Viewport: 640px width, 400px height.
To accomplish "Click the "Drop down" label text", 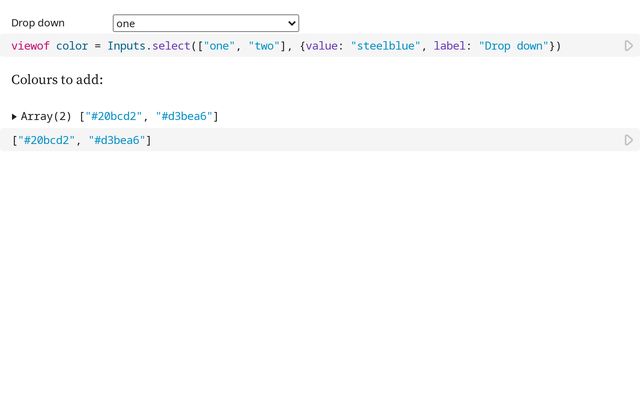I will pos(38,23).
